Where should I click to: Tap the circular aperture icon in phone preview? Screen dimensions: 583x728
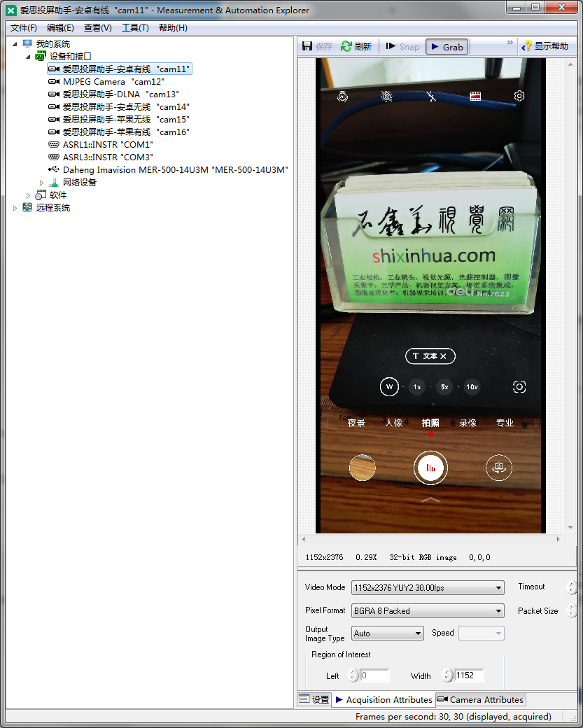pyautogui.click(x=386, y=96)
